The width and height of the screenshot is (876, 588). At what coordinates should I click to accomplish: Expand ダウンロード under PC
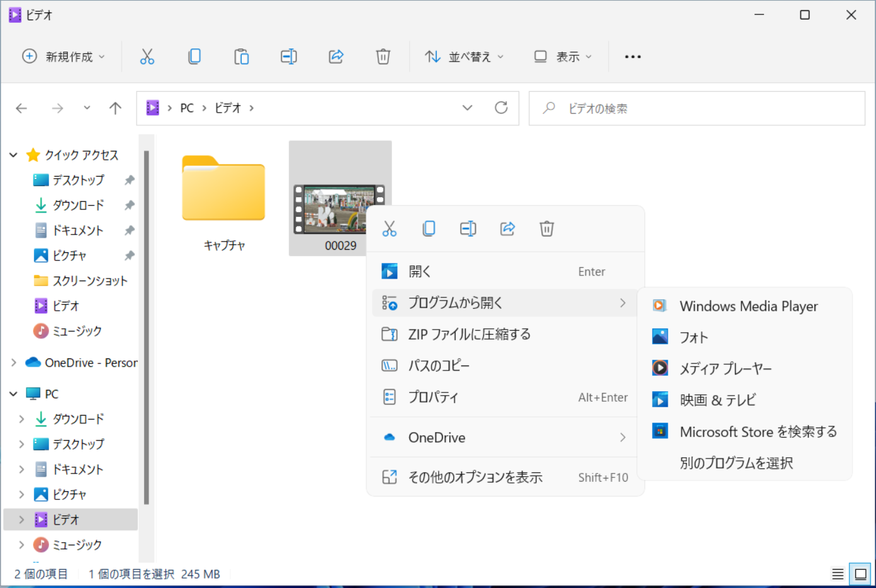pos(21,419)
